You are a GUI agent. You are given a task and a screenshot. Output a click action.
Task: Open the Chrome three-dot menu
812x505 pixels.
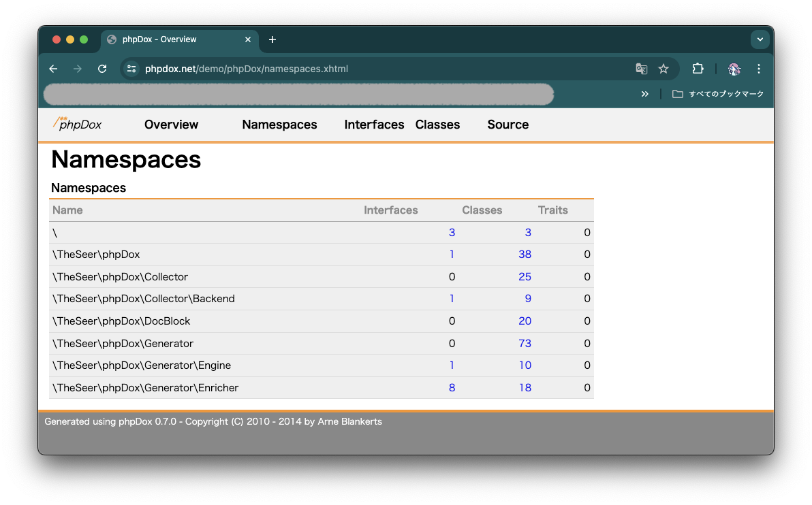point(759,69)
